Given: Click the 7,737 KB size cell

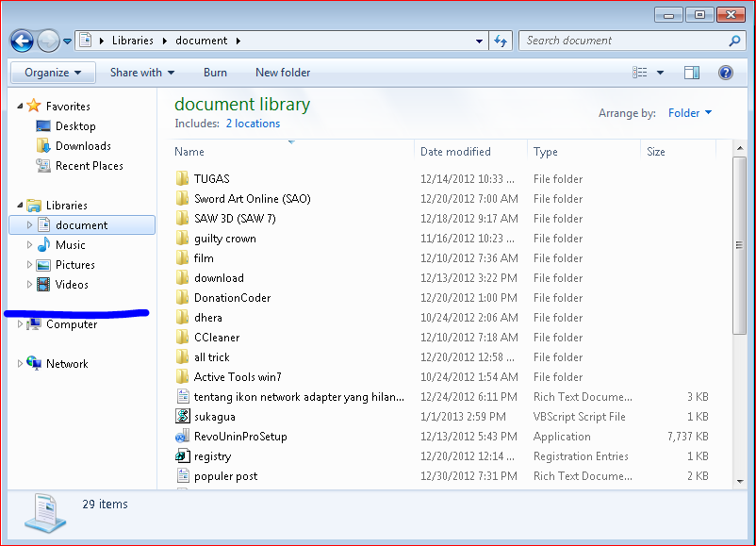Looking at the screenshot, I should (687, 437).
